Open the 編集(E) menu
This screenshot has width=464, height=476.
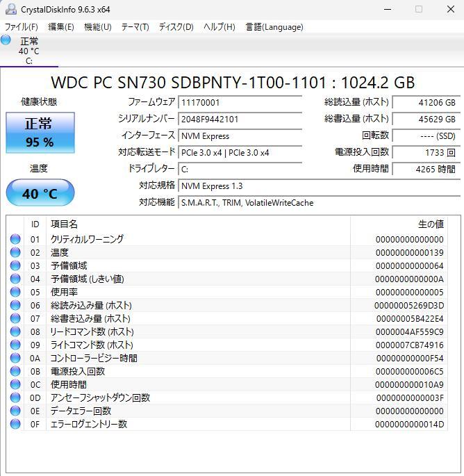(61, 27)
